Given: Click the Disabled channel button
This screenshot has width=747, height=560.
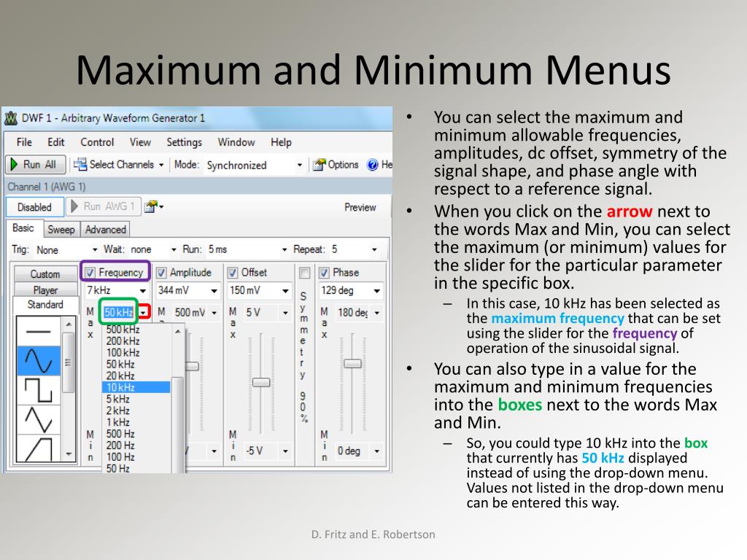Looking at the screenshot, I should click(34, 207).
